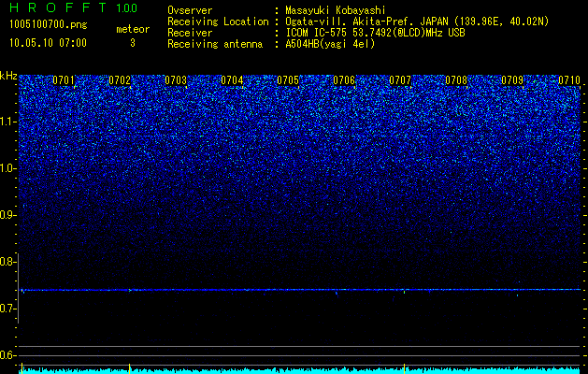Click the ICOM IC-575 receiver frequency text
The width and height of the screenshot is (588, 374).
[x=375, y=33]
